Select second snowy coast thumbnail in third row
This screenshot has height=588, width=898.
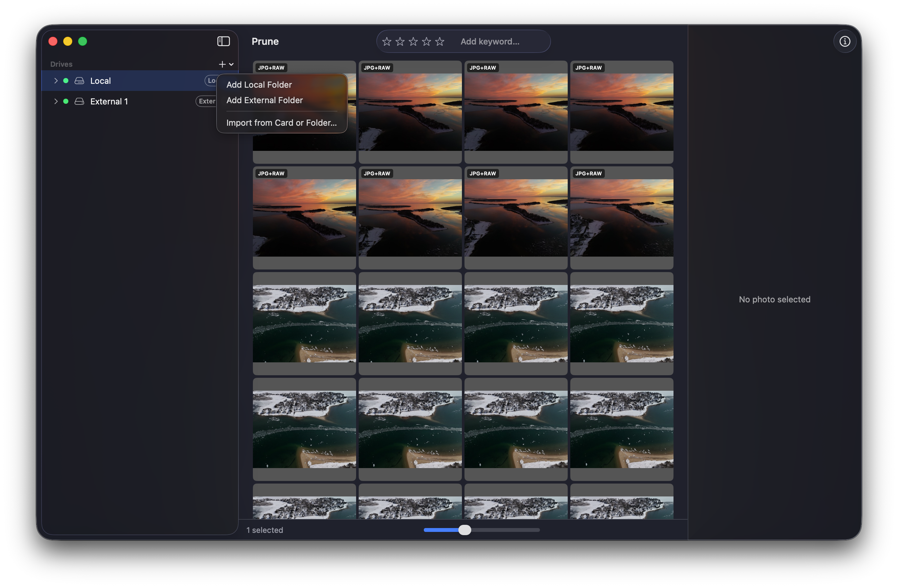[x=410, y=324]
